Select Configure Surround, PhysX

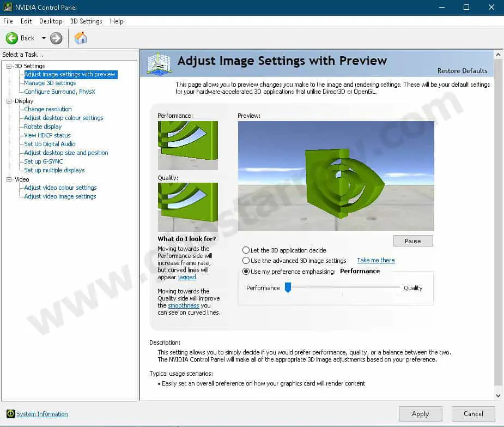coord(59,92)
